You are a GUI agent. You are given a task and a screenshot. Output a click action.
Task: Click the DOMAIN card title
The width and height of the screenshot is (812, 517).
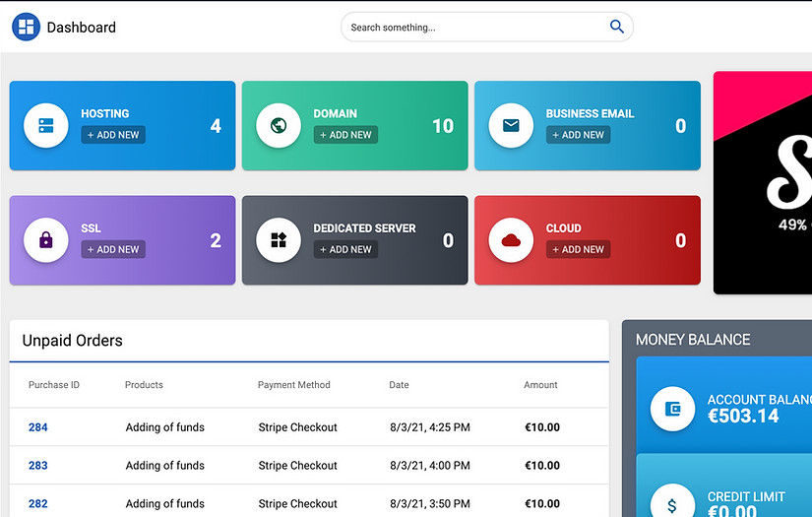coord(335,113)
